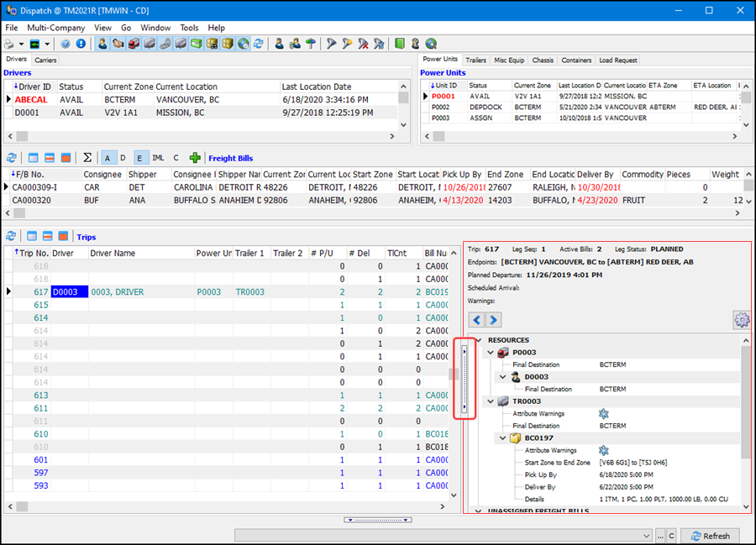Screen dimensions: 756x545
Task: Go to next leg with right arrow
Action: pos(493,320)
